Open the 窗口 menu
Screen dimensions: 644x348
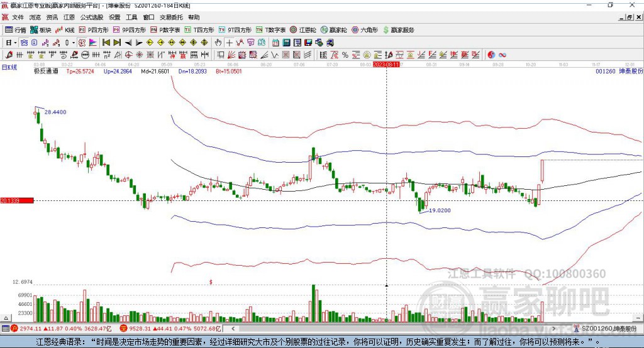pos(148,17)
